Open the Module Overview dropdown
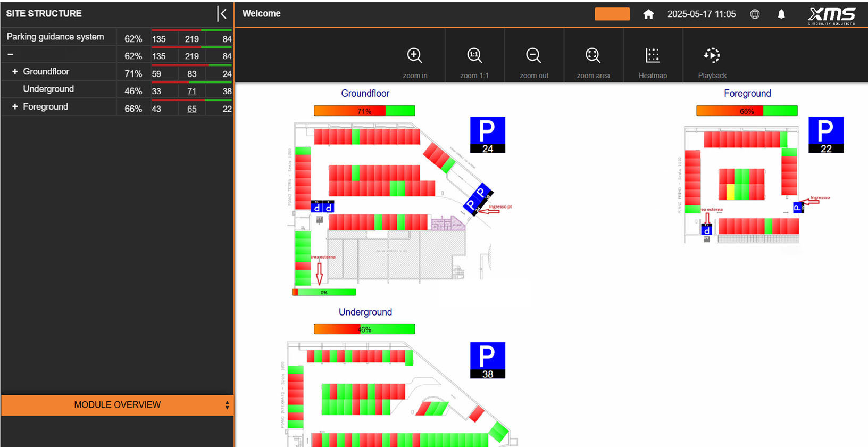Viewport: 868px width, 447px height. point(118,405)
